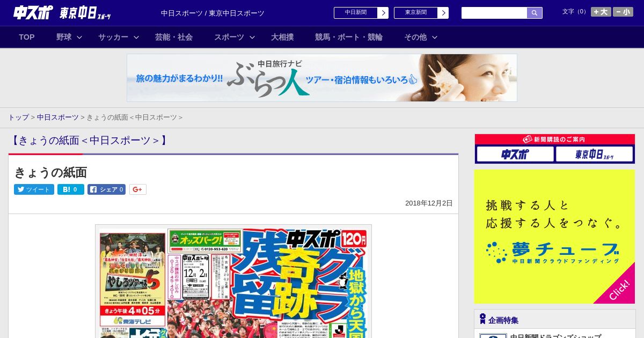Click 東京中日スポーツ subscription button in sidebar
This screenshot has height=338, width=644.
(x=595, y=155)
